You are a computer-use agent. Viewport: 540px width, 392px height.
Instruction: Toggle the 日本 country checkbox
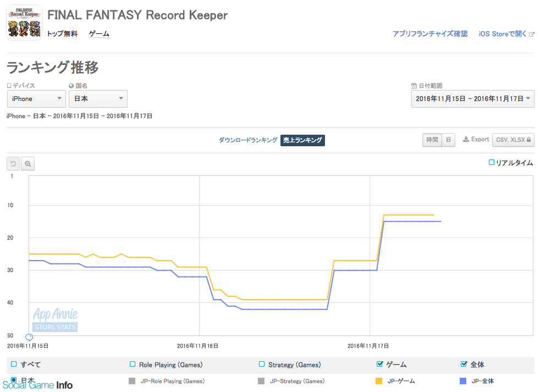click(14, 380)
